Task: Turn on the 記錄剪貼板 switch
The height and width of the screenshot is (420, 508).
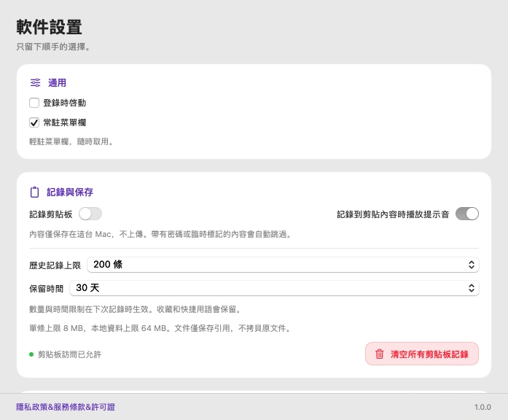Action: [x=90, y=214]
